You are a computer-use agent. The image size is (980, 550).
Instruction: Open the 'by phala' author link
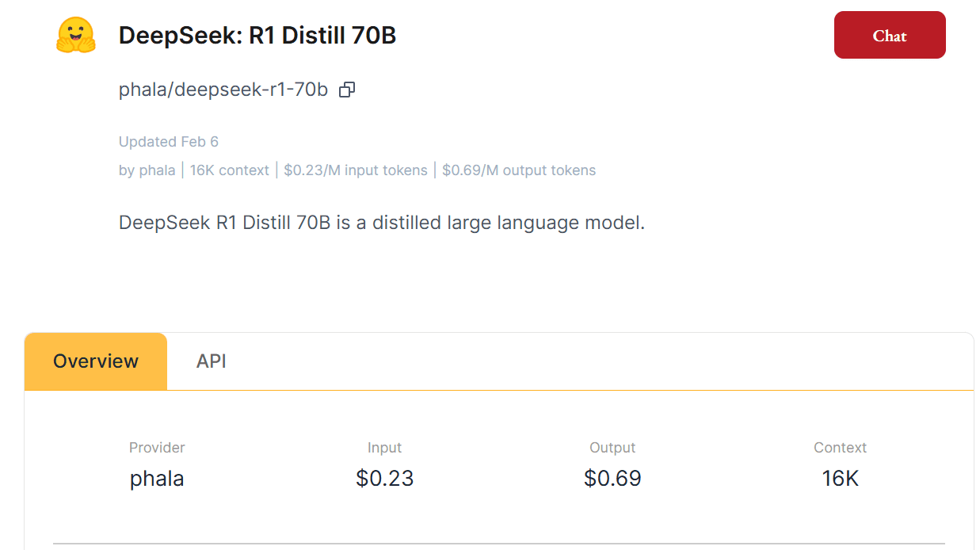tap(147, 170)
